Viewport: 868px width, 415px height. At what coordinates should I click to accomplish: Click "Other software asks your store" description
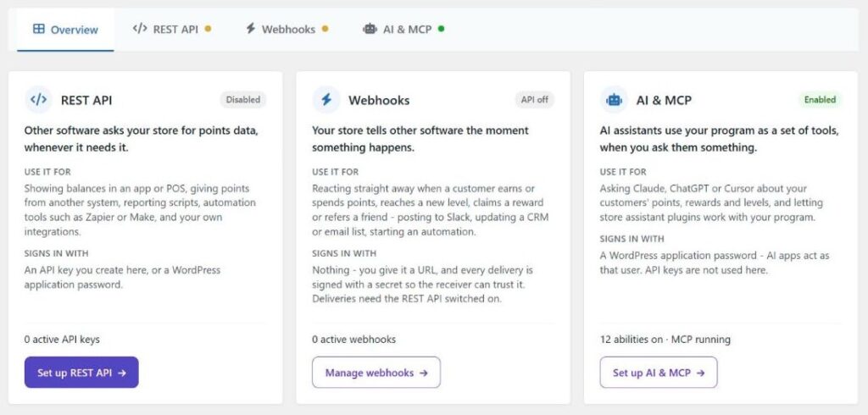(142, 139)
